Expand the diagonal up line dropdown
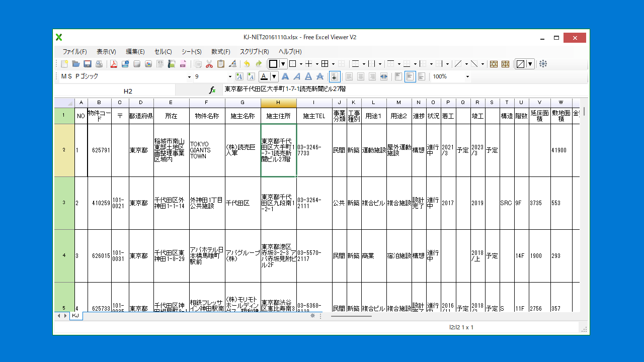This screenshot has height=362, width=644. 467,64
